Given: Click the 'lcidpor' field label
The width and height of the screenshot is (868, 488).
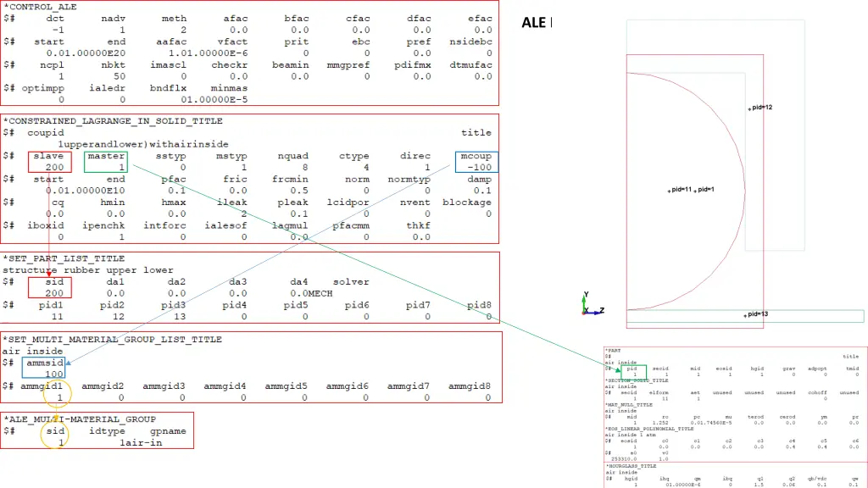Looking at the screenshot, I should tap(348, 202).
